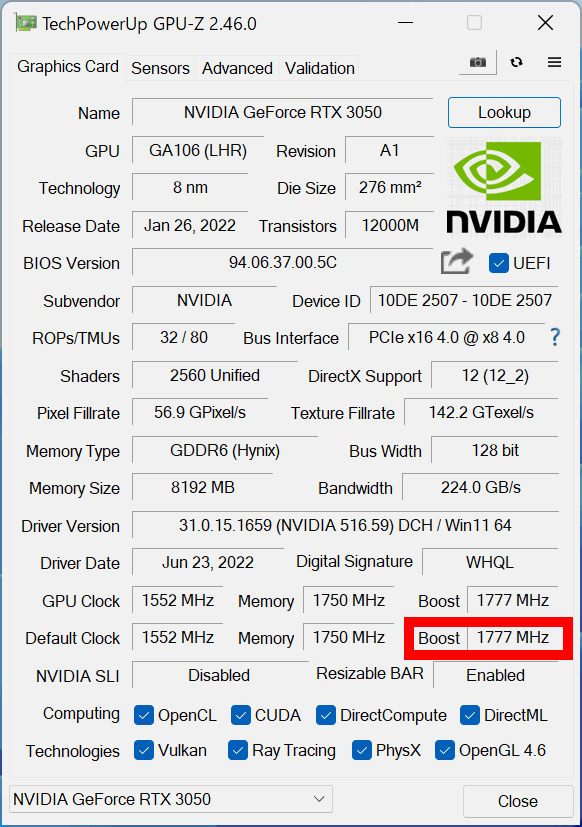Switch to the Sensors tab

point(160,68)
